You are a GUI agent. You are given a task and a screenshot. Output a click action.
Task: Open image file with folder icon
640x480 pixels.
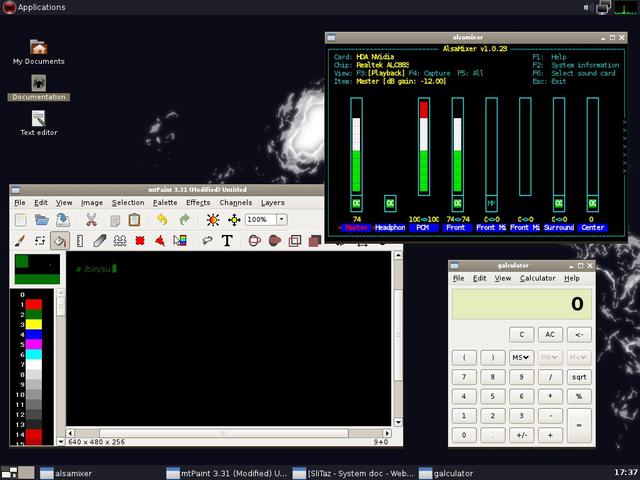coord(41,220)
